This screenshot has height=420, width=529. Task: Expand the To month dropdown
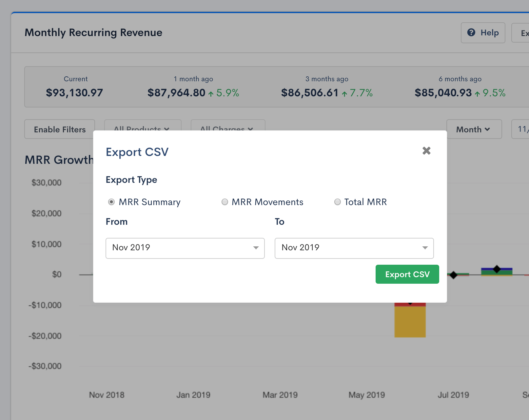click(354, 248)
